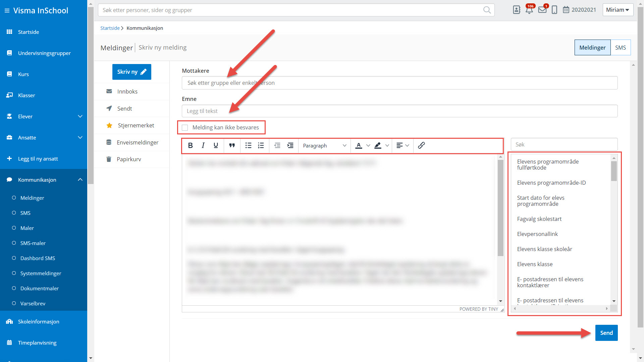Open text color picker arrow

click(368, 145)
